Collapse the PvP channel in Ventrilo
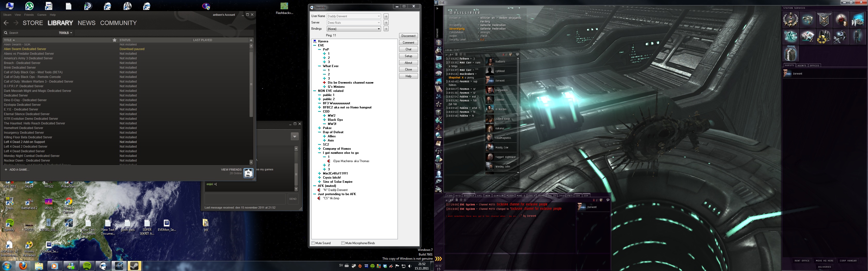Viewport: 868px width, 271px height. 320,50
